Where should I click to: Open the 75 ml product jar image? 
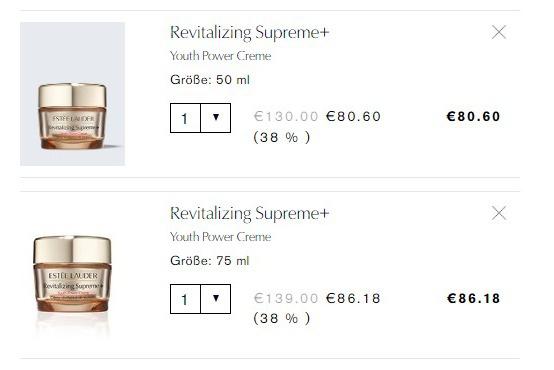pos(72,274)
